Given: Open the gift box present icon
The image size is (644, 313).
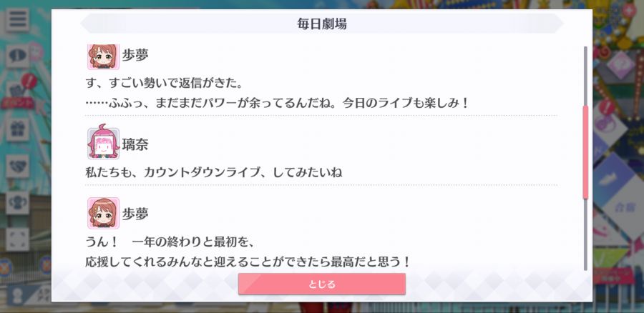Looking at the screenshot, I should [x=17, y=129].
